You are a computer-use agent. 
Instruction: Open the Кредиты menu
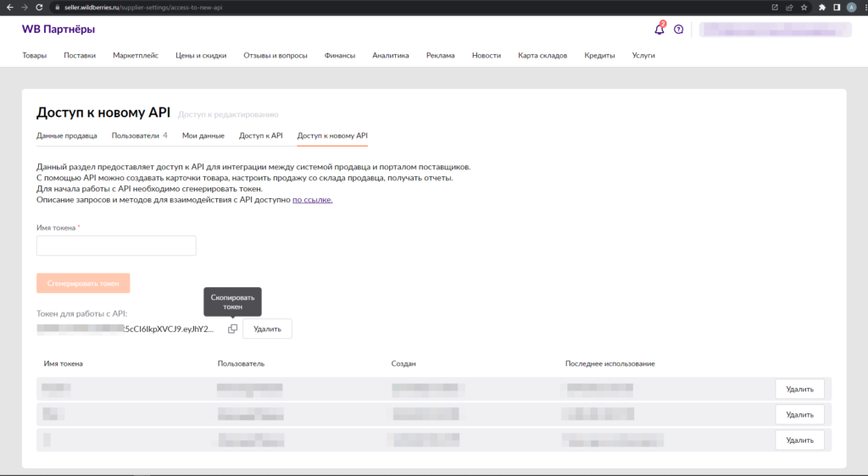599,55
